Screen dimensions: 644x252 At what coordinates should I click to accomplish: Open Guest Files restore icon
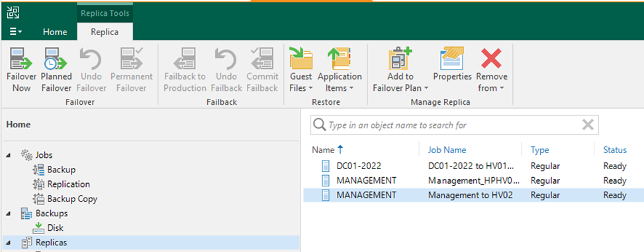[301, 58]
